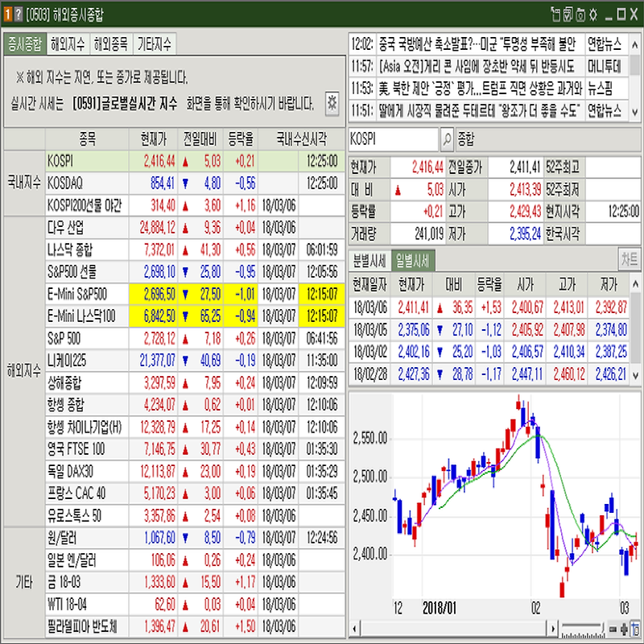The width and height of the screenshot is (644, 644).
Task: Open the 해외지수 tab
Action: [x=68, y=44]
